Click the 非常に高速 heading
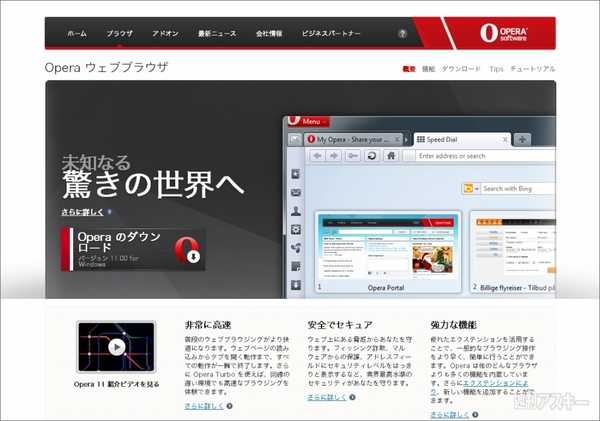This screenshot has height=421, width=600. tap(208, 325)
